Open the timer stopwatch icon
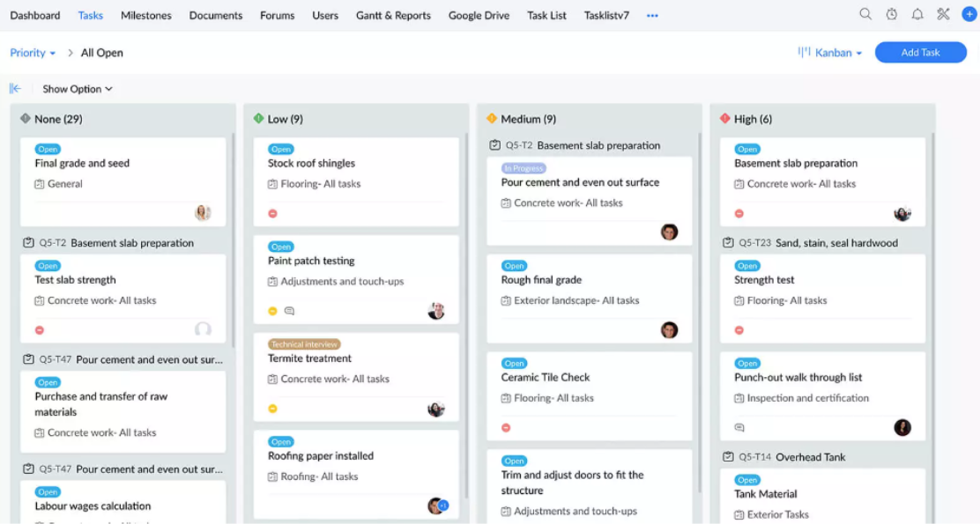Screen dimensions: 980x524 point(891,14)
